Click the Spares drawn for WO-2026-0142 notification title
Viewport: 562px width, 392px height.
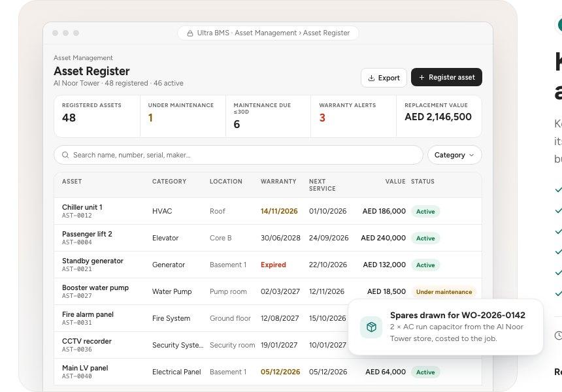click(457, 315)
